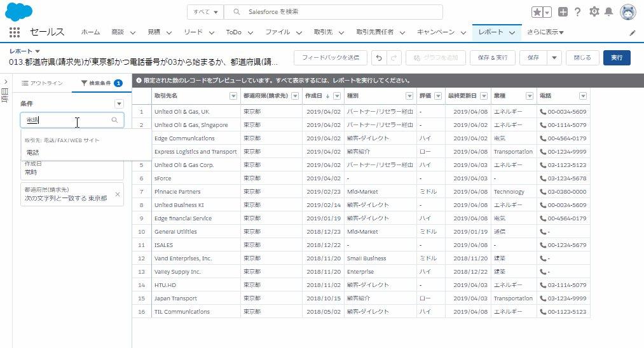Viewport: 644px width, 348px height.
Task: Open the global actions plus icon
Action: tap(563, 12)
